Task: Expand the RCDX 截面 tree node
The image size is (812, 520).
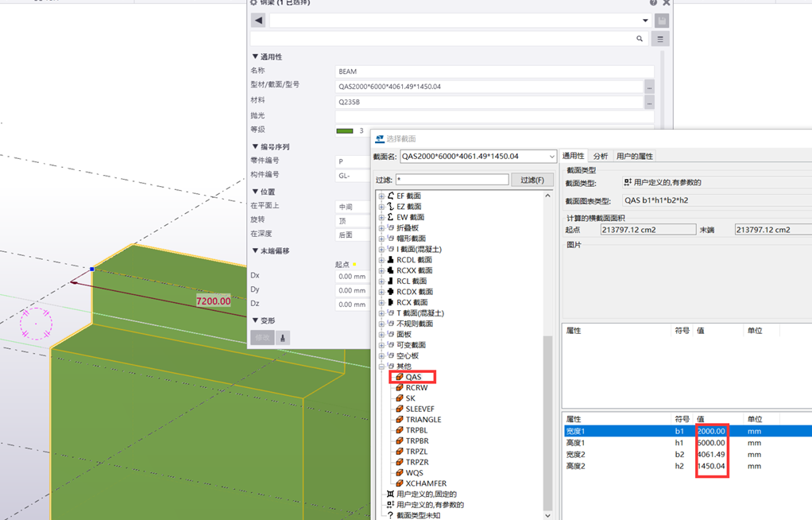Action: [x=381, y=292]
